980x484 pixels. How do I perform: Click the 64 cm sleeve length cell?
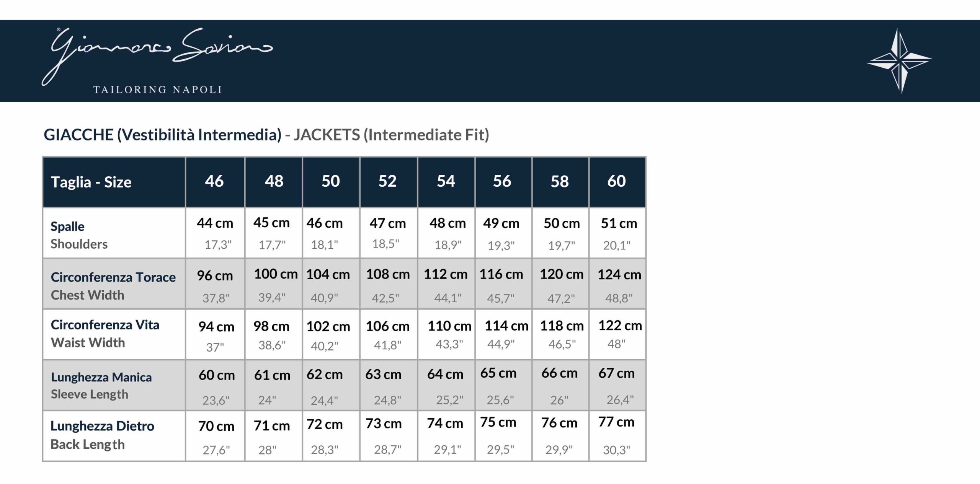tap(445, 374)
